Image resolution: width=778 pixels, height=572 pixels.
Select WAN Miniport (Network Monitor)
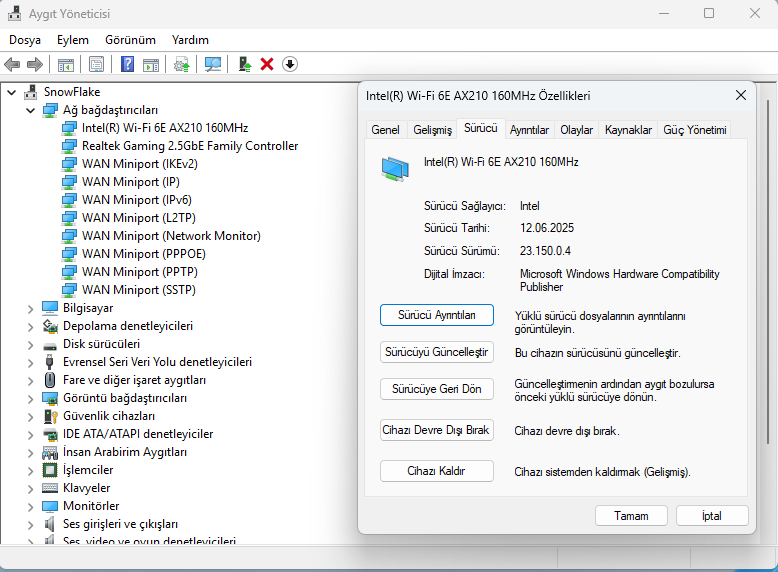point(171,236)
